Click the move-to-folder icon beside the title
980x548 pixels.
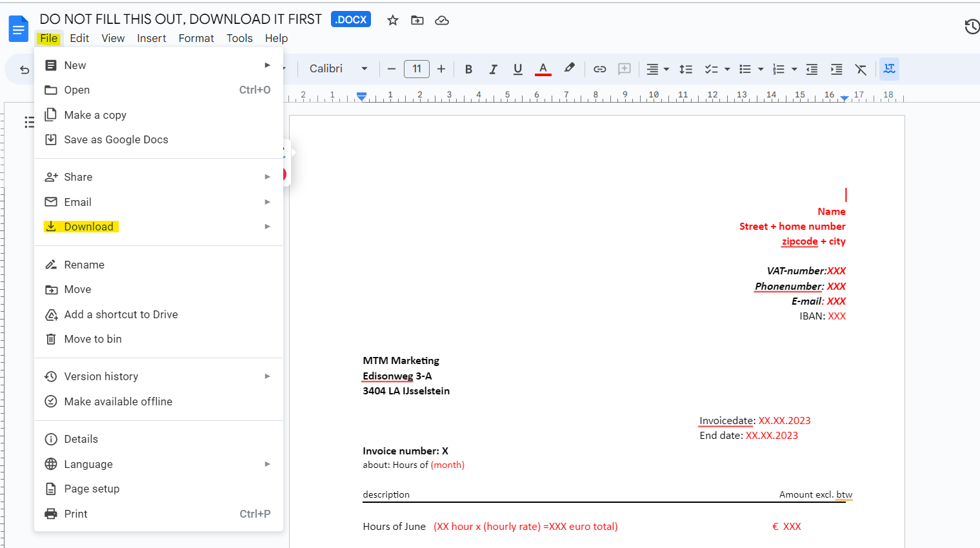click(417, 20)
